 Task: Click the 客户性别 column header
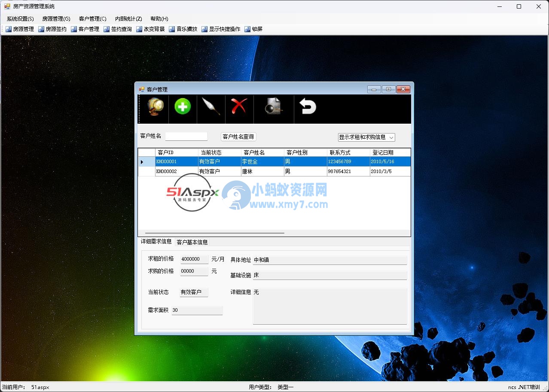(305, 152)
